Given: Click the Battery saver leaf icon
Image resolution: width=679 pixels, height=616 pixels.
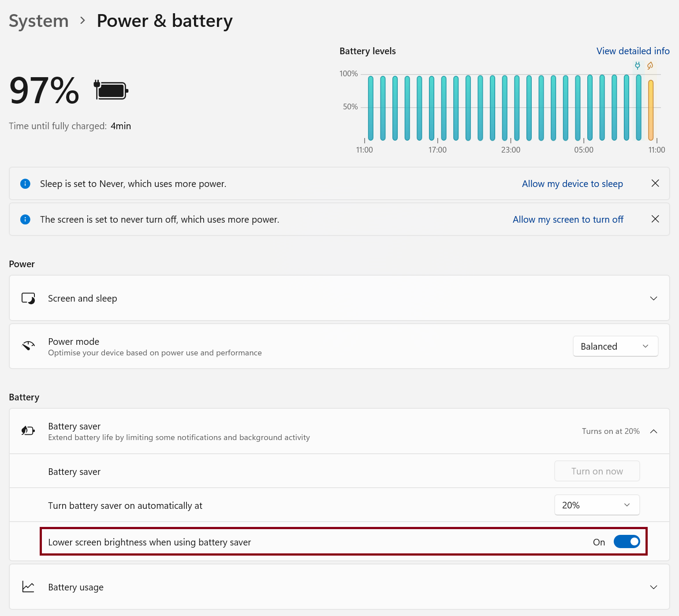Looking at the screenshot, I should 28,431.
